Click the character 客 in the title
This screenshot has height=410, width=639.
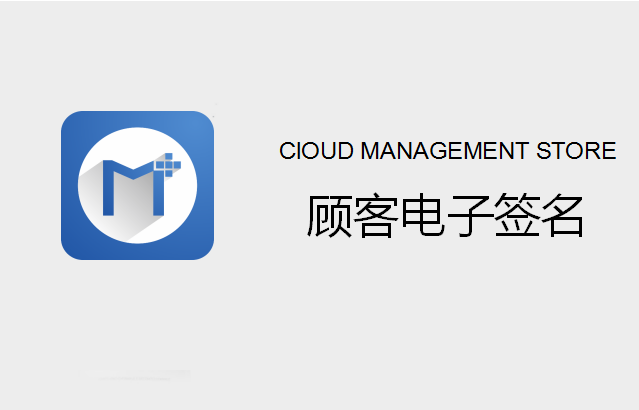[x=376, y=215]
